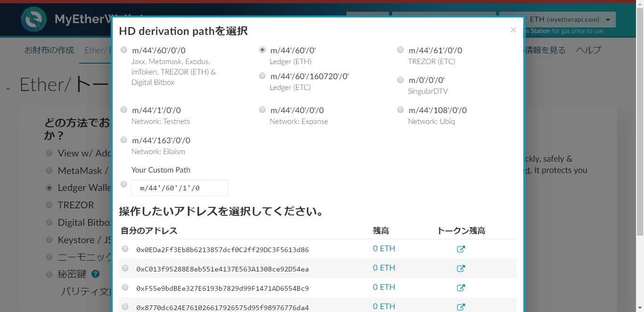Choose address 0x0EDa2Ff3Eb8b6213857dcf0C2ff29DC3F5613d86
Screen dimensions: 644x312
point(125,249)
